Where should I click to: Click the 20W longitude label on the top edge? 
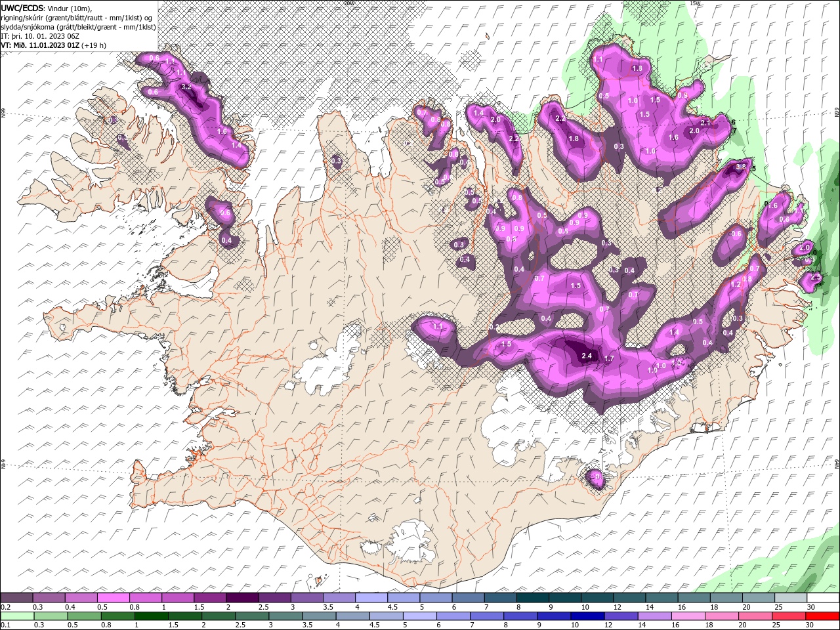(348, 3)
